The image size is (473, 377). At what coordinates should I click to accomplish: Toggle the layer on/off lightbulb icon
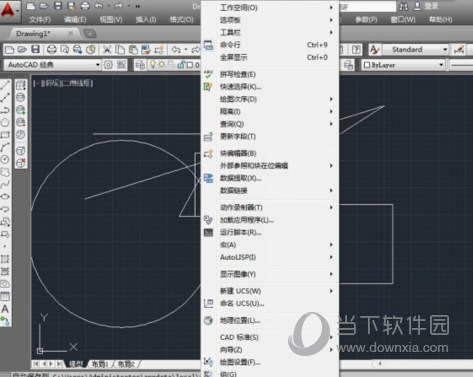point(153,64)
